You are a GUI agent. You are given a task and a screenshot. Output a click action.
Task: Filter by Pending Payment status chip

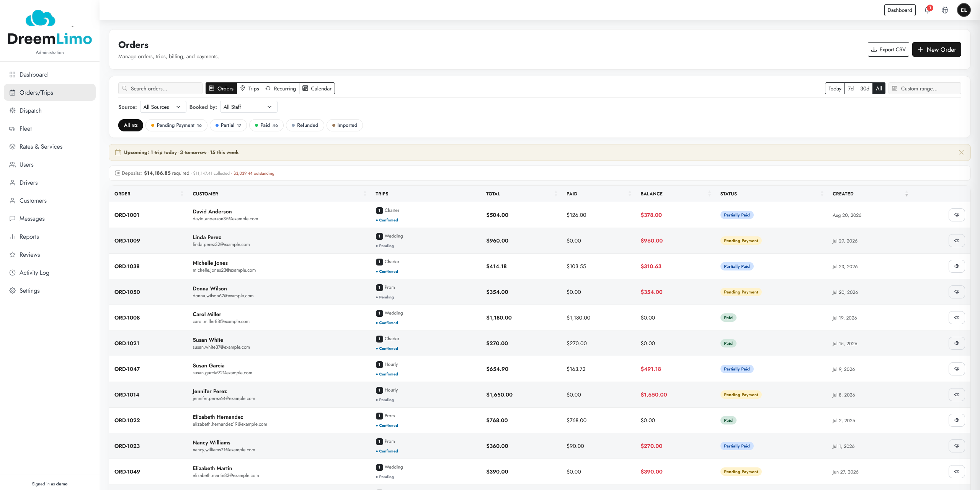click(176, 125)
